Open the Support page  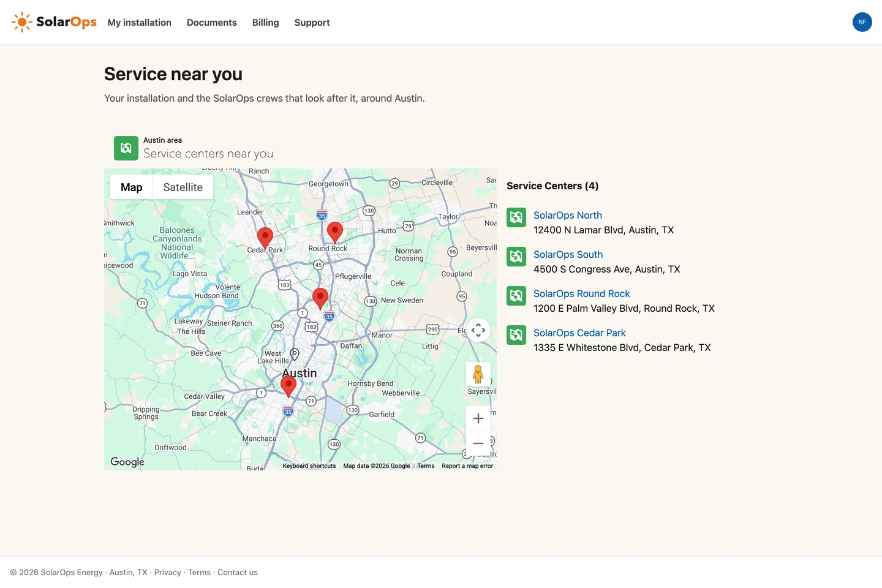(312, 23)
